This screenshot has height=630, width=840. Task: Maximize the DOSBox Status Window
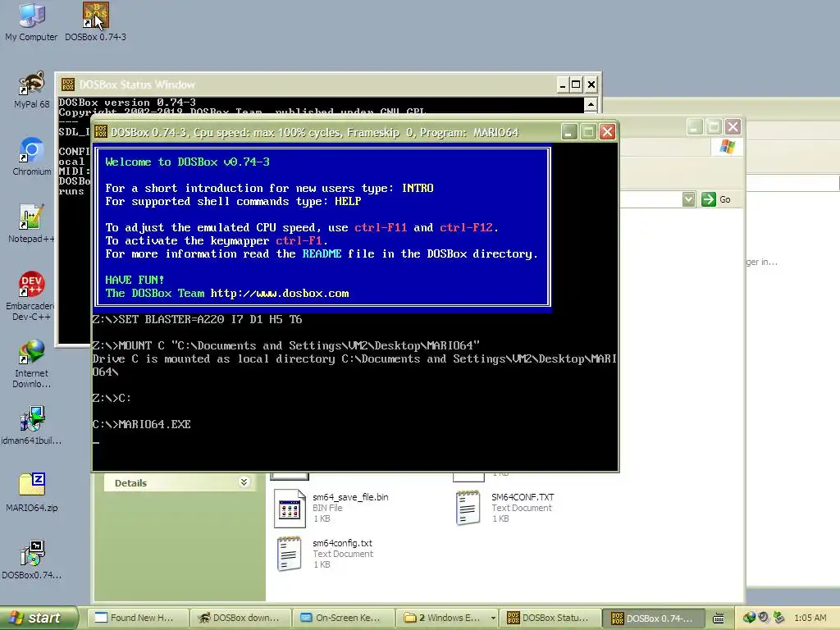tap(576, 84)
